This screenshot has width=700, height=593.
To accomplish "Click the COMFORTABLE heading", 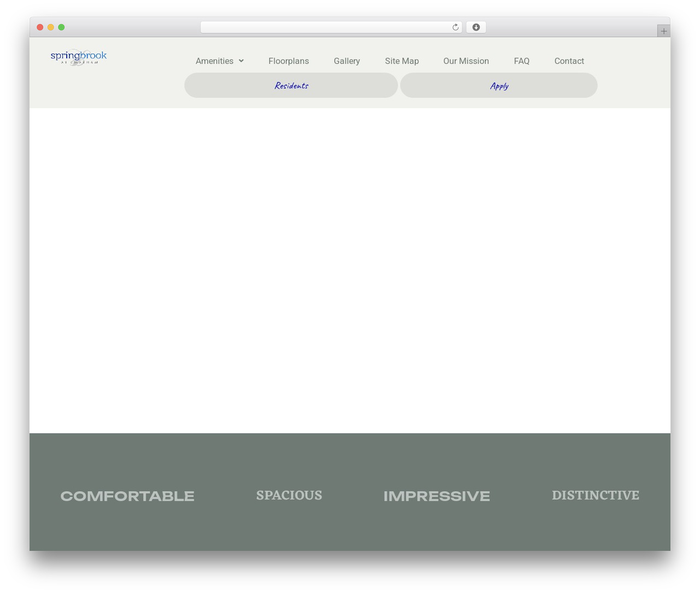I will click(127, 496).
